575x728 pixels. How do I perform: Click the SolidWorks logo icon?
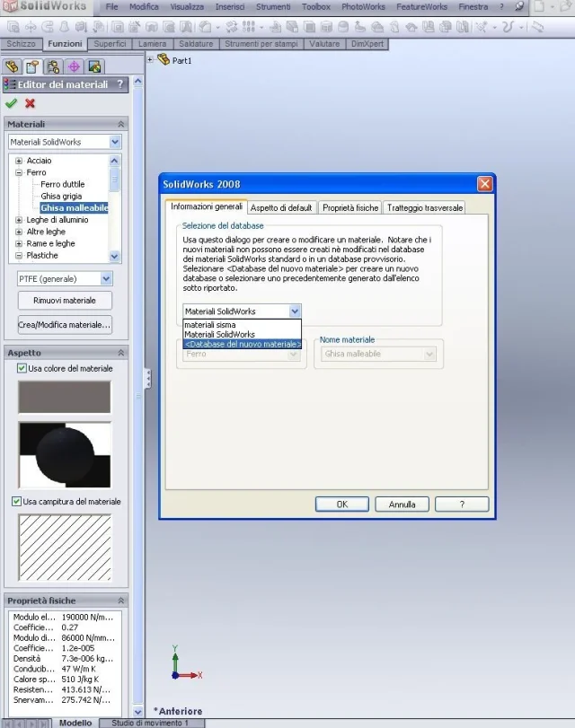point(10,6)
